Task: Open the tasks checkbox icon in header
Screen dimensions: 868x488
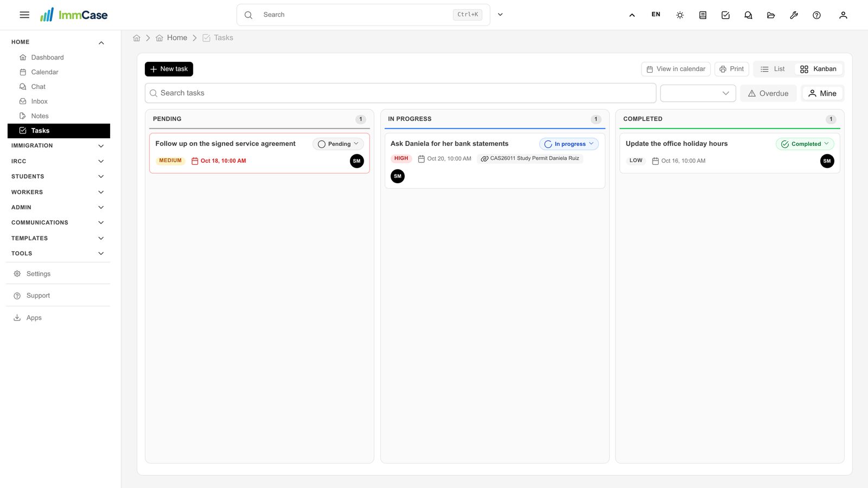Action: point(725,15)
